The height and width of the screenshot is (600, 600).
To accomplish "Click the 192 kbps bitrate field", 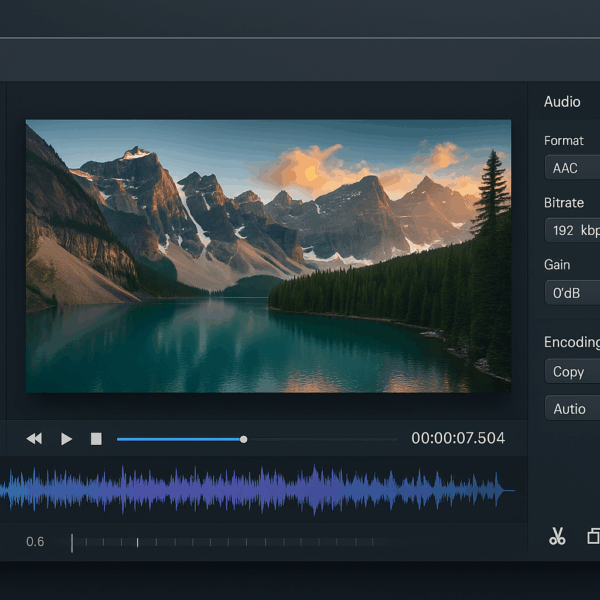I will 572,230.
